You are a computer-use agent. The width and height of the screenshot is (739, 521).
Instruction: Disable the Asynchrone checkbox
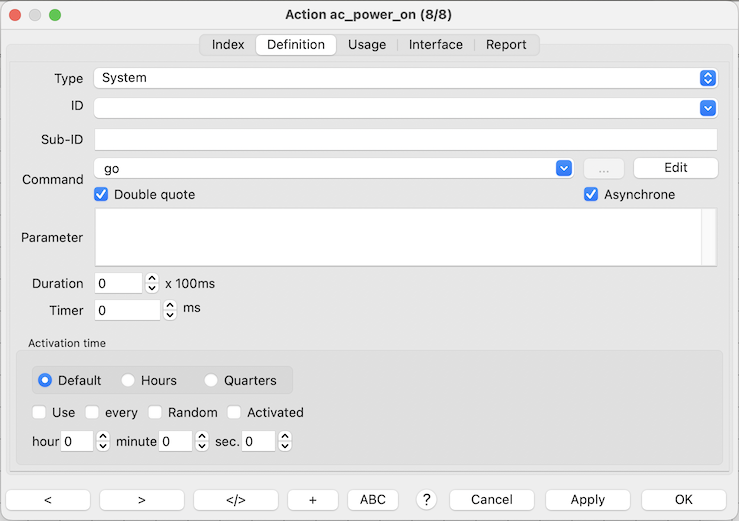click(x=591, y=194)
